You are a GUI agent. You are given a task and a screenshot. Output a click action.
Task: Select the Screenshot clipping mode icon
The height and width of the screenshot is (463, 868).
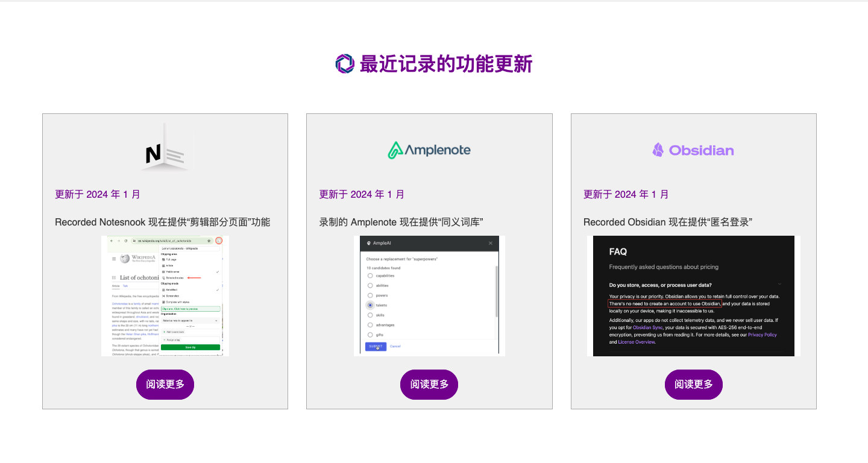163,295
